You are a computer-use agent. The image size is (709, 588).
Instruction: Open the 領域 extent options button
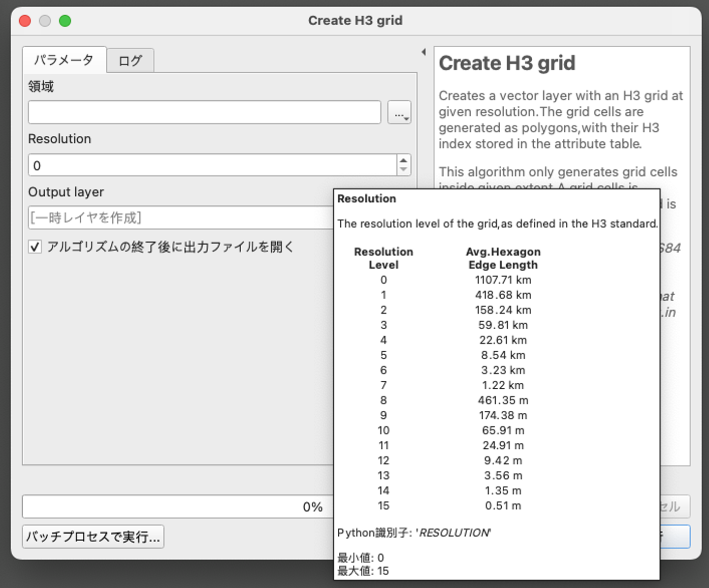pos(399,113)
